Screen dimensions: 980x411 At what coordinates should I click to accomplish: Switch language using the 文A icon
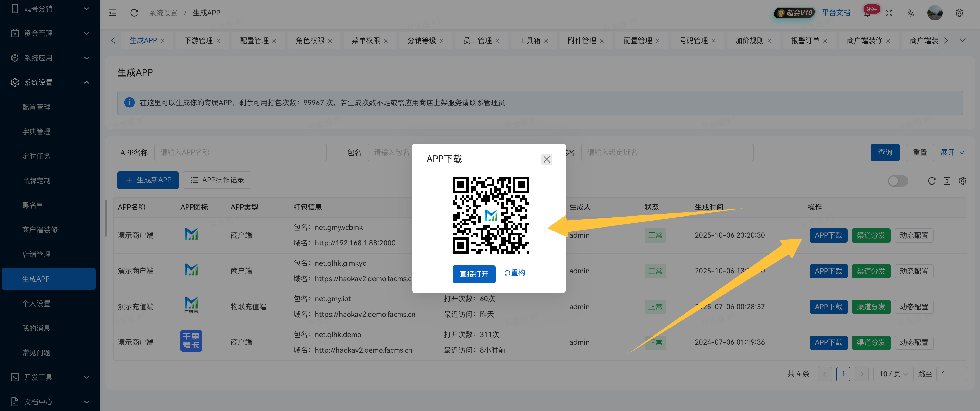[910, 13]
